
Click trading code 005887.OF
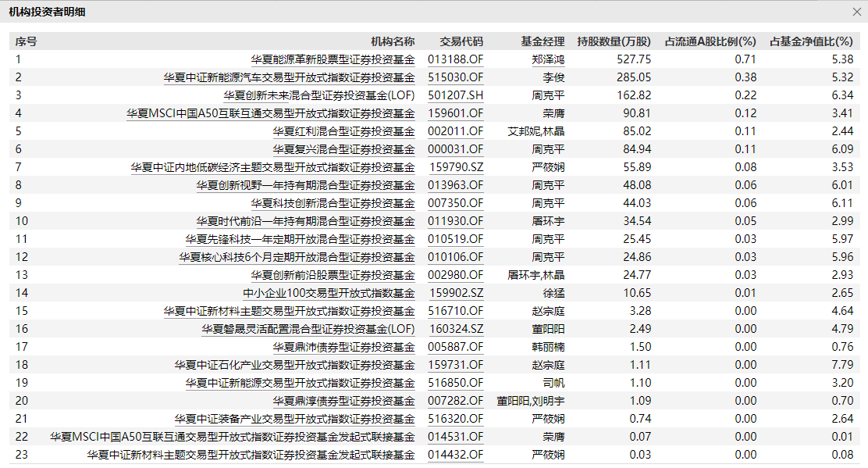point(456,347)
